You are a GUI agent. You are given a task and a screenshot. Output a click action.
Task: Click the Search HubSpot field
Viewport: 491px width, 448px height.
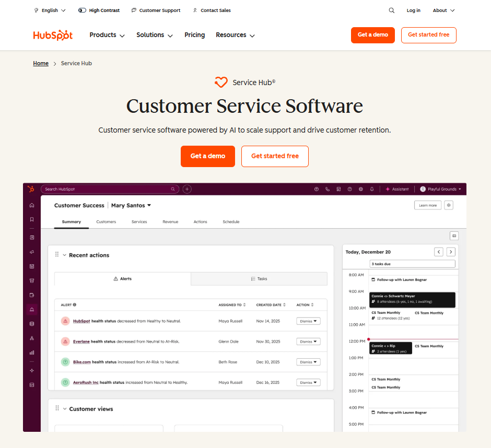click(110, 189)
